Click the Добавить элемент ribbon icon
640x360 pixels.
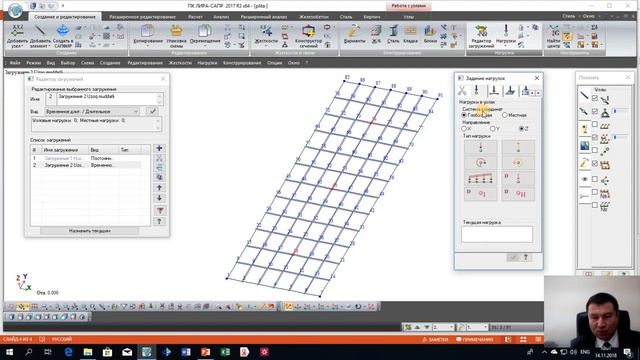40,36
